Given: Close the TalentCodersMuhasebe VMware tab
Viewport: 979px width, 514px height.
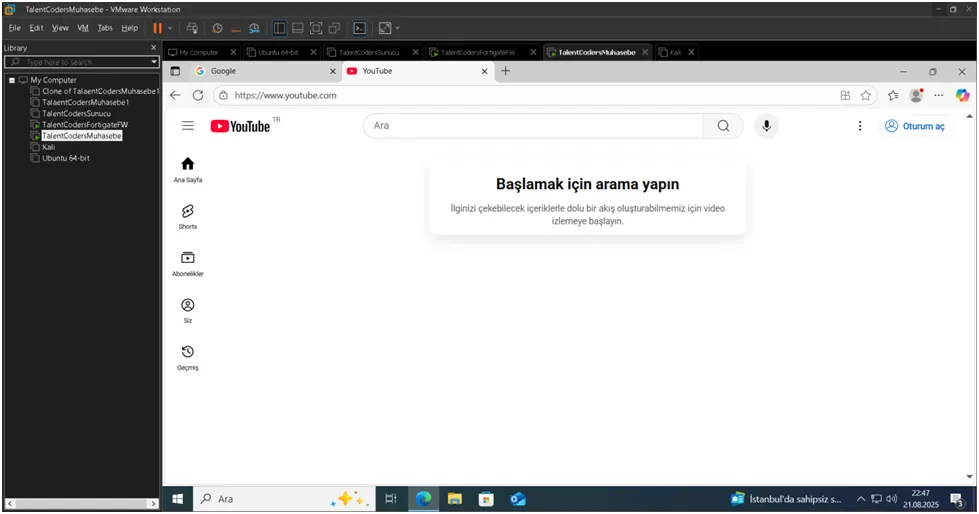Looking at the screenshot, I should click(645, 52).
